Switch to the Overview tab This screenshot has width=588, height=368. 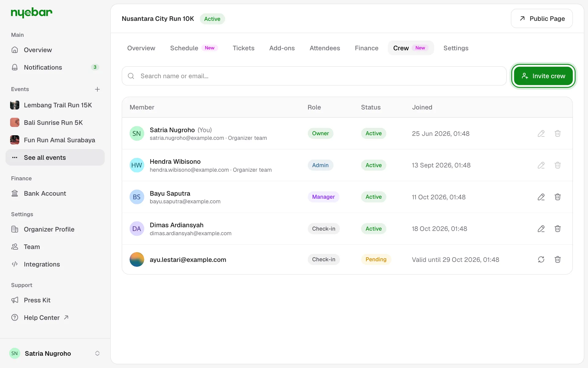click(141, 48)
